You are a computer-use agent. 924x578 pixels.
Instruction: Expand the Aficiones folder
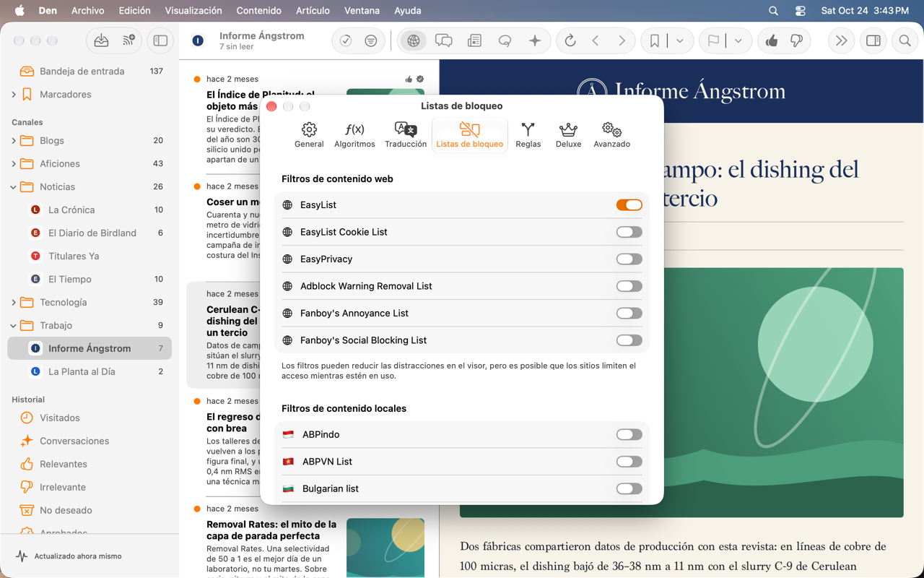tap(14, 164)
